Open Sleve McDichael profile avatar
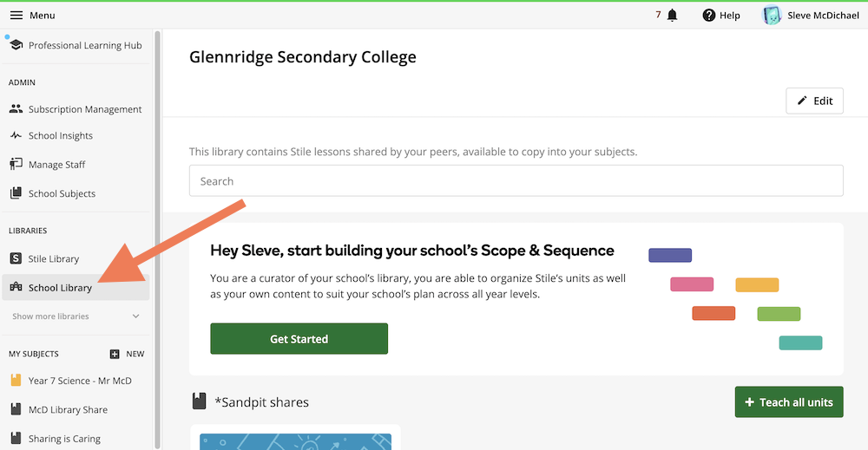The height and width of the screenshot is (450, 868). (772, 15)
